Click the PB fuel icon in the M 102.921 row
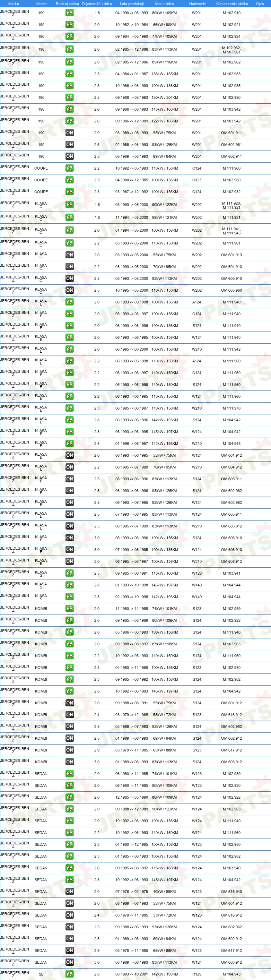Viewport: 271px width, 980px height. [x=69, y=24]
